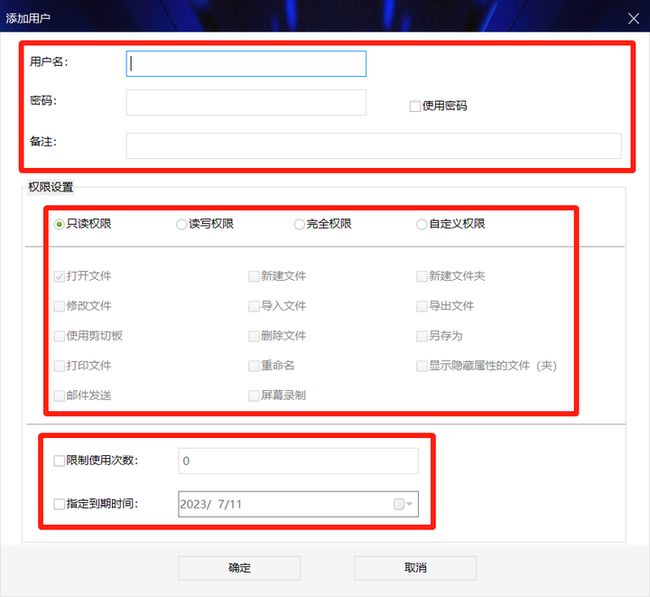
Task: Toggle the 另存为 checkbox
Action: click(x=422, y=336)
